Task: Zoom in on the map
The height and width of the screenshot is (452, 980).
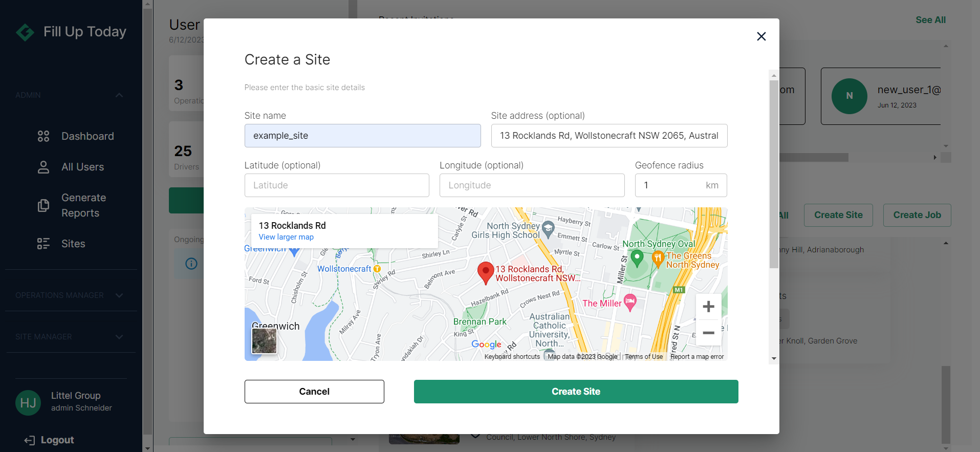Action: pos(708,307)
